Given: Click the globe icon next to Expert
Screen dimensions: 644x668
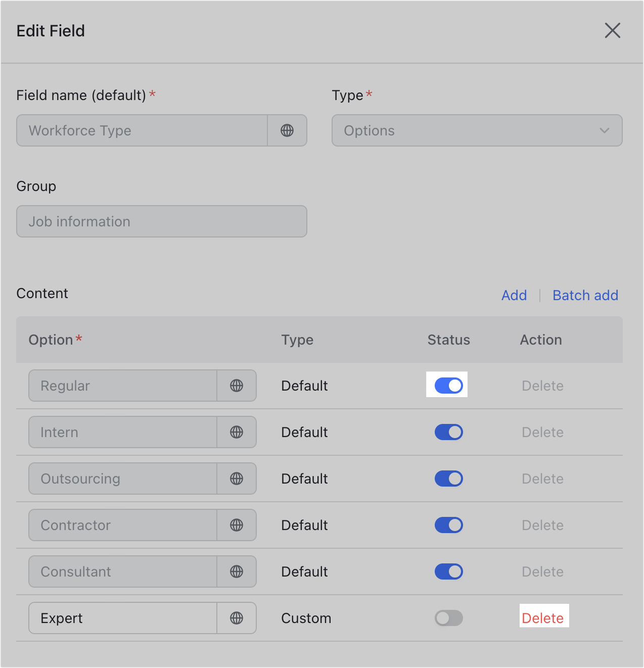Looking at the screenshot, I should [236, 618].
